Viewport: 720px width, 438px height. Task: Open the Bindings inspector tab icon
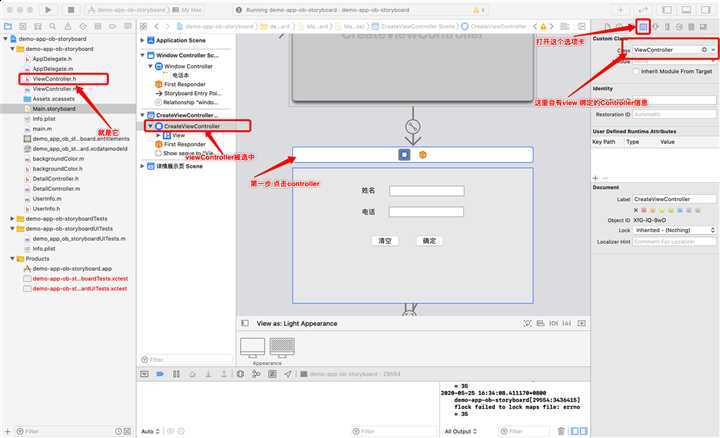tap(691, 27)
